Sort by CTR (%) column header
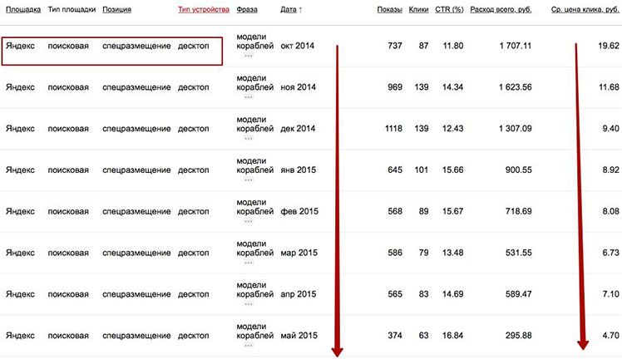The width and height of the screenshot is (622, 364). coord(449,9)
